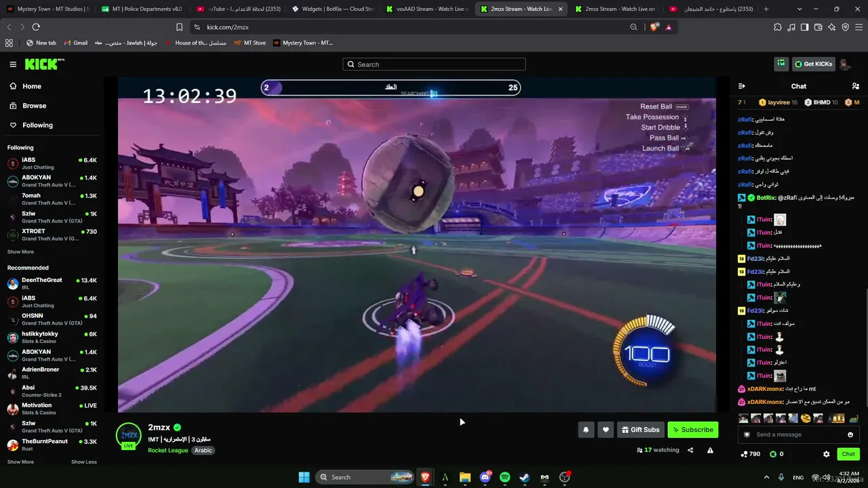Open the browser extensions puzzle icon
868x488 pixels.
click(x=778, y=27)
